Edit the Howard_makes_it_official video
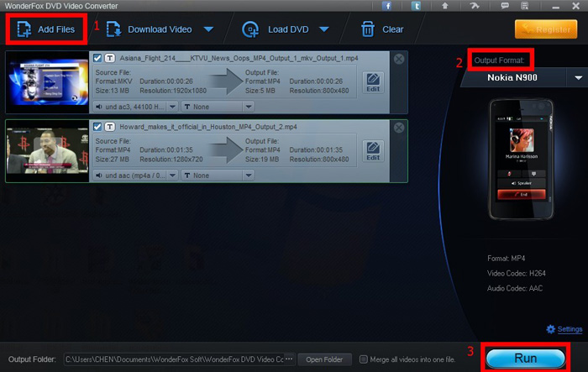This screenshot has height=372, width=588. pos(373,151)
